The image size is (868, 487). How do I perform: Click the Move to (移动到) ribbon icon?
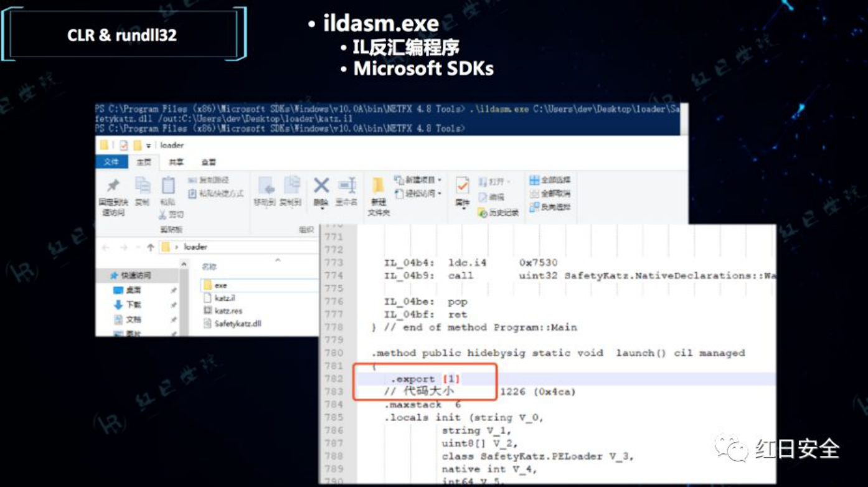tap(267, 185)
